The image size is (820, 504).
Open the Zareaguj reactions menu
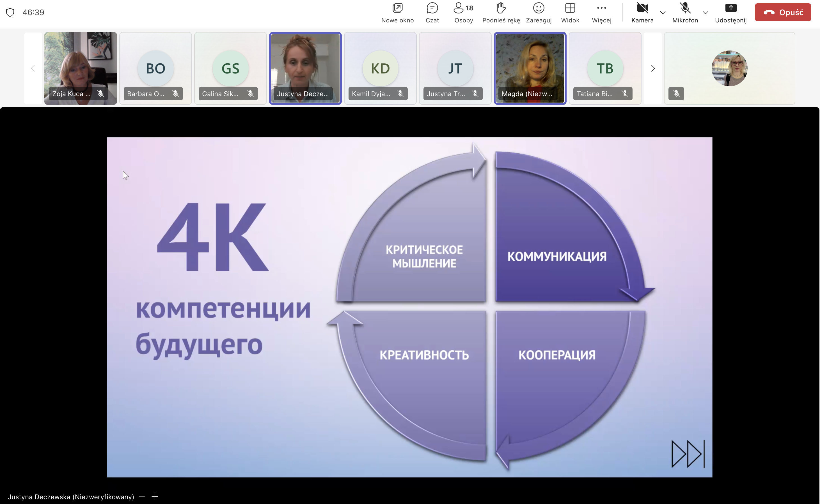[539, 8]
